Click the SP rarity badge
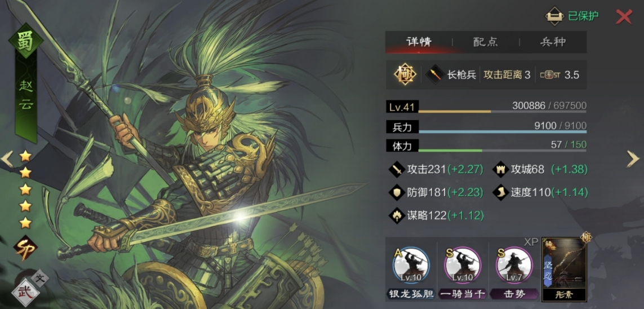This screenshot has height=309, width=644. pos(25,248)
